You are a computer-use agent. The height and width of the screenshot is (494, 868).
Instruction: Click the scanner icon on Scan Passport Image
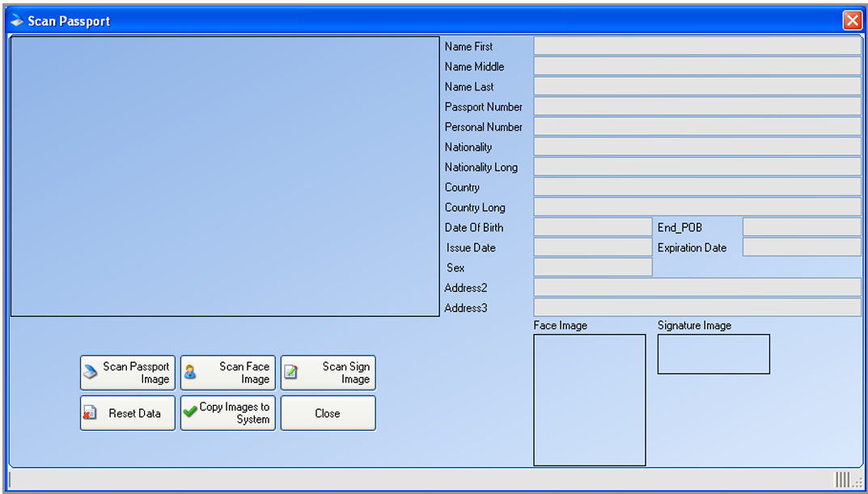coord(90,373)
